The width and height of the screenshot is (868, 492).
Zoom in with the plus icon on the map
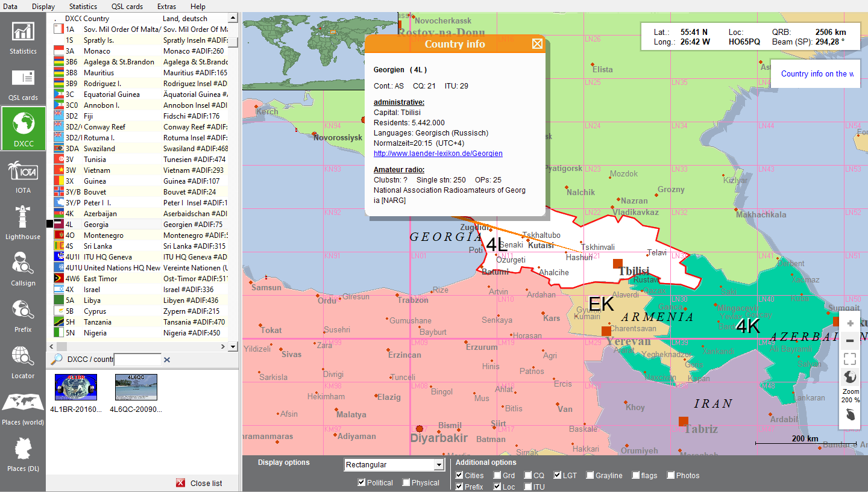click(849, 322)
